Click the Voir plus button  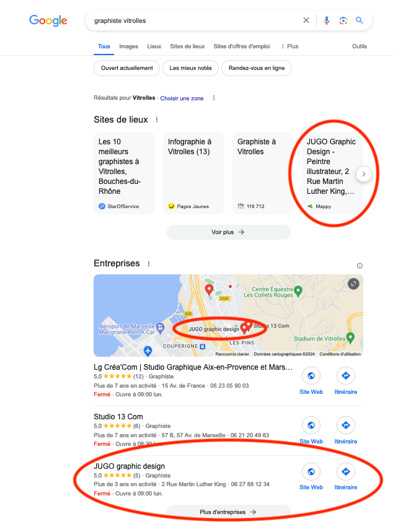point(229,232)
